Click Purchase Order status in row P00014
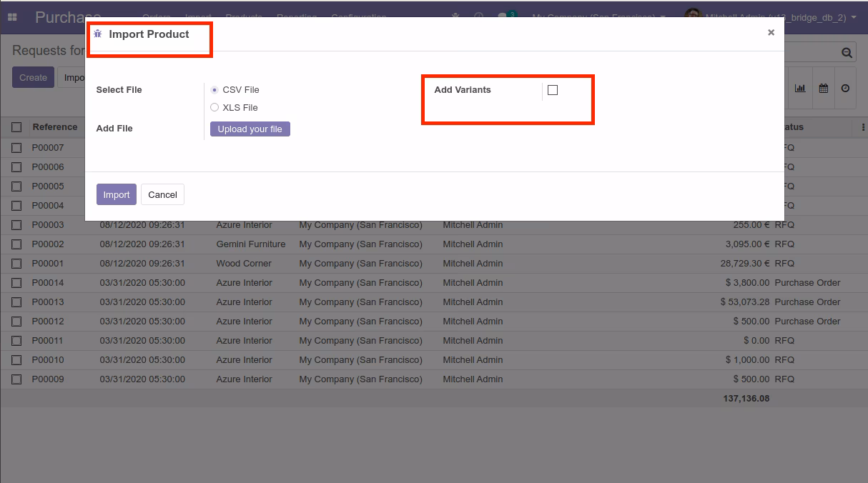 tap(807, 283)
